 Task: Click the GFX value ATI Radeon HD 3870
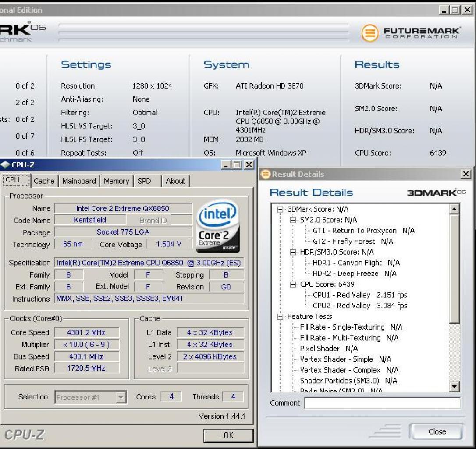click(270, 86)
